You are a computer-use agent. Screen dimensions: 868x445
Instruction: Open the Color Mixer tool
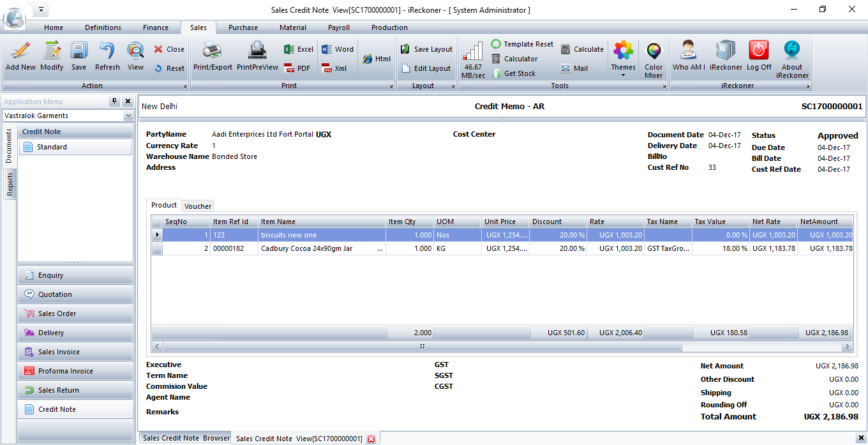tap(654, 52)
